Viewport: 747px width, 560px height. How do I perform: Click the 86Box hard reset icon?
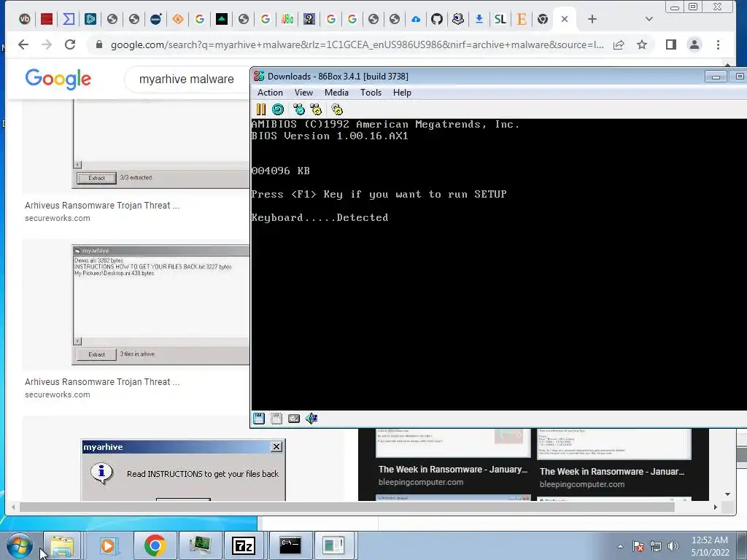pyautogui.click(x=278, y=109)
